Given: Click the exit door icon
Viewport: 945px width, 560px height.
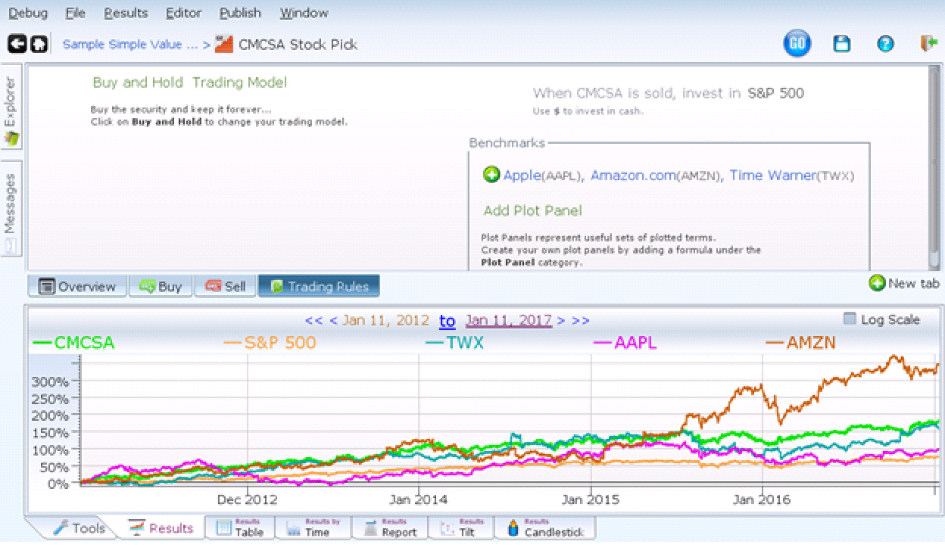Looking at the screenshot, I should pos(928,43).
